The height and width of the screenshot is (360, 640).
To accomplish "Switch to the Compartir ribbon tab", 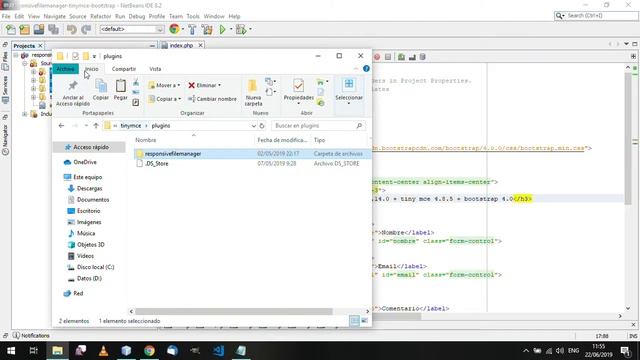I will tap(124, 69).
